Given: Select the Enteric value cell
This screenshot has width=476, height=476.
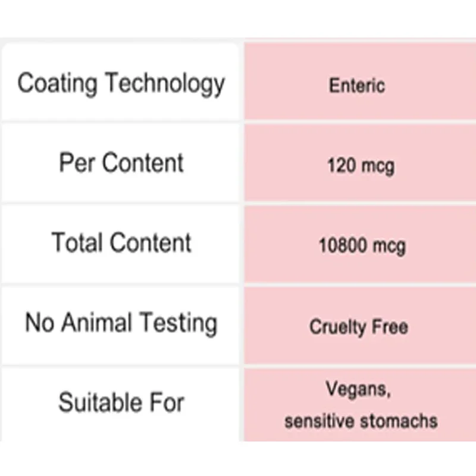Looking at the screenshot, I should click(x=360, y=81).
